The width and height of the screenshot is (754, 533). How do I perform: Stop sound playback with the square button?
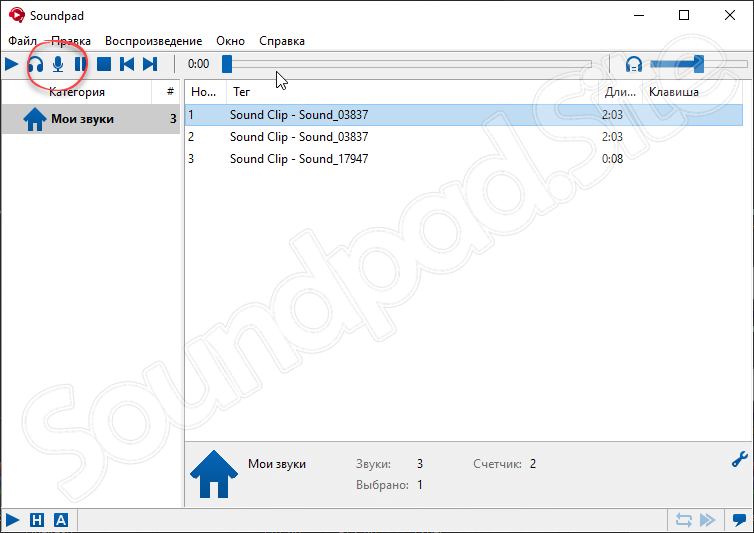tap(104, 64)
